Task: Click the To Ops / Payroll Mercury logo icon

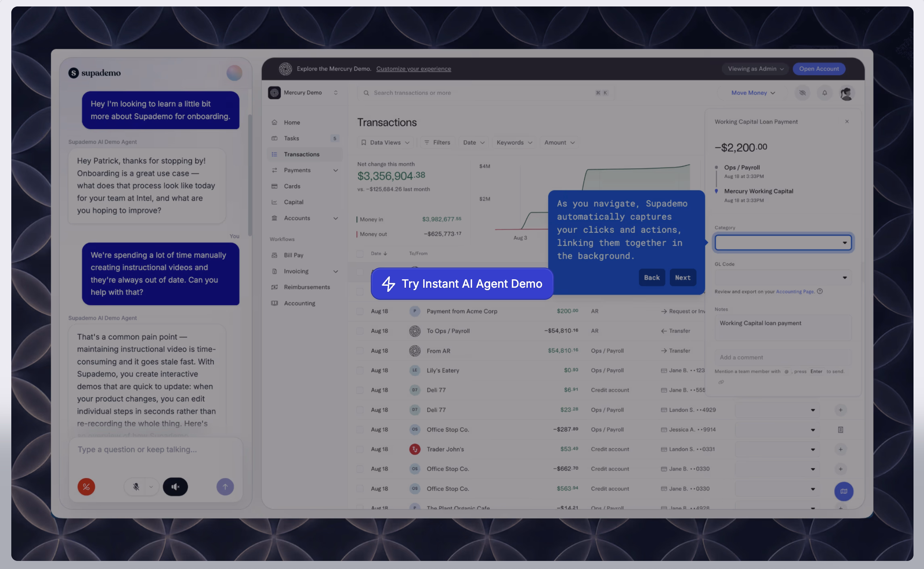Action: pos(415,331)
